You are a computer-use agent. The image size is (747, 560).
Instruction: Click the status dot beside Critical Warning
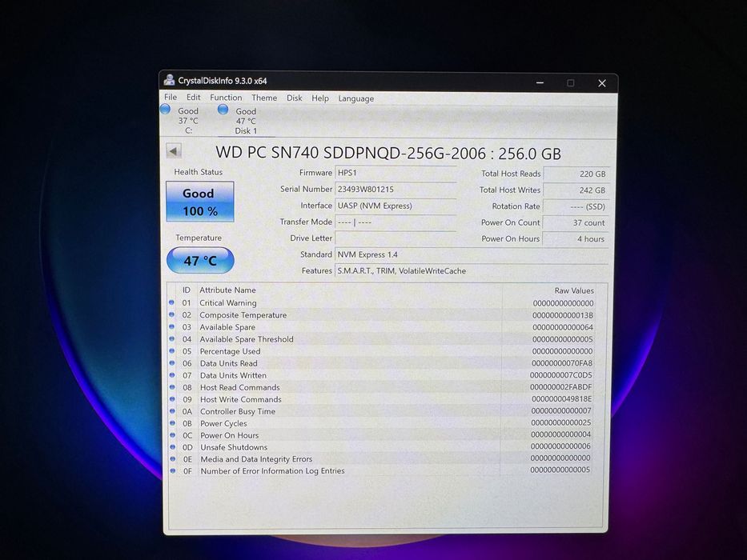171,302
